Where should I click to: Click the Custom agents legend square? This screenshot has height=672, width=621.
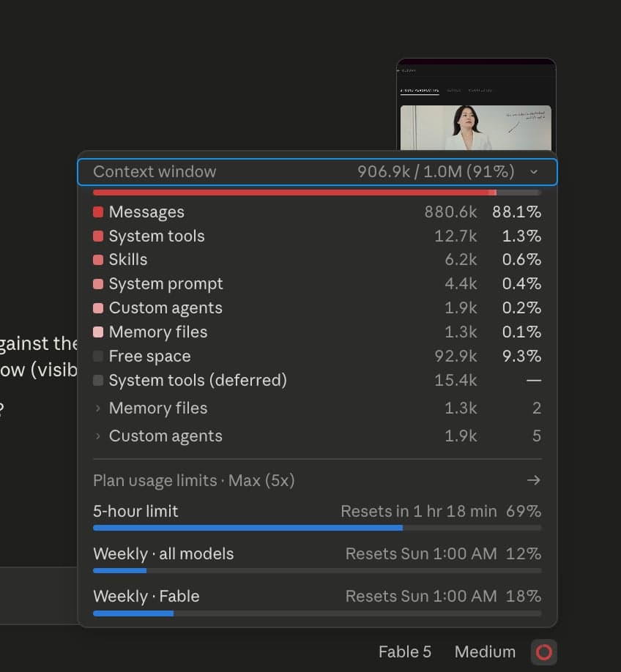98,308
